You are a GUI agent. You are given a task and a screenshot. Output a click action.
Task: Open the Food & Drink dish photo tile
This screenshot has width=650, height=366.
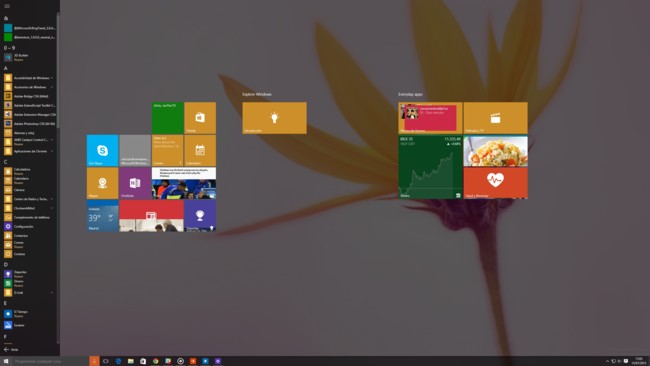pyautogui.click(x=495, y=151)
